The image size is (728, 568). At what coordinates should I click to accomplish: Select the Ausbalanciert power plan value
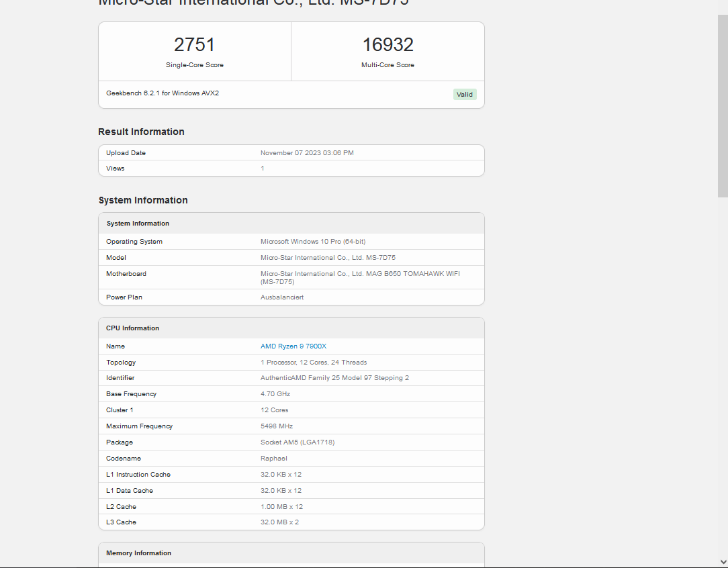click(x=282, y=297)
